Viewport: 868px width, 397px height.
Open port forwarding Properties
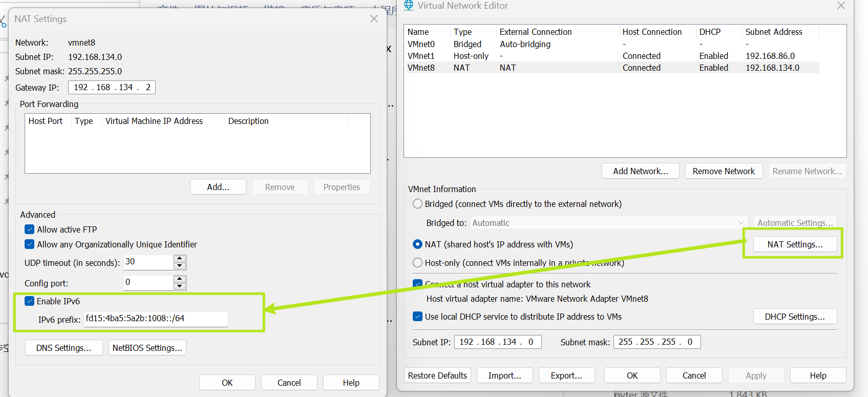(342, 187)
